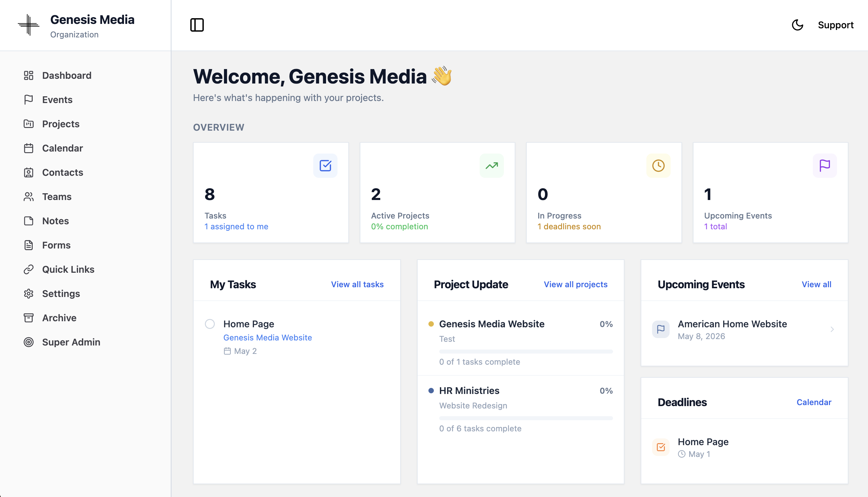Image resolution: width=868 pixels, height=497 pixels.
Task: Click Genesis Media Website progress bar
Action: coord(525,351)
